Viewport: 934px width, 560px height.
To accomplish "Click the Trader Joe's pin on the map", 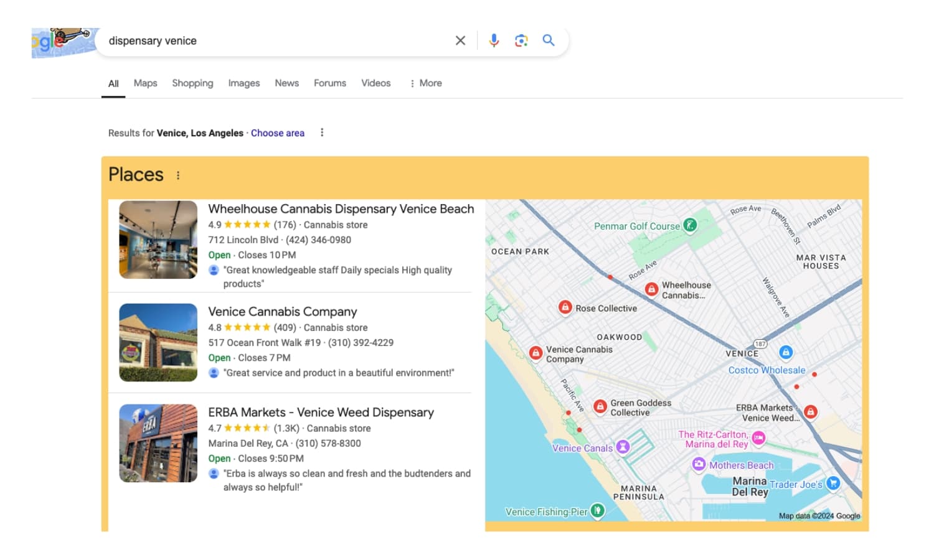I will tap(833, 483).
